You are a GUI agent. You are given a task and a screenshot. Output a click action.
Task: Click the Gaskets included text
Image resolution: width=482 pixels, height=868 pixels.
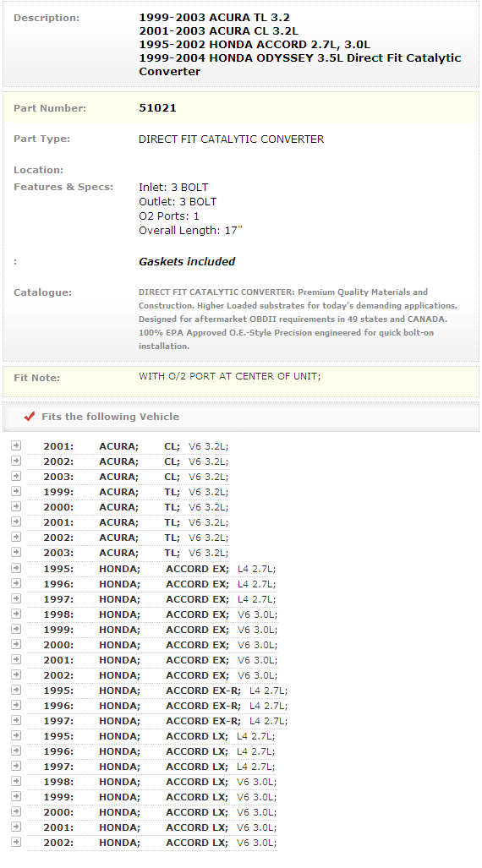point(187,261)
